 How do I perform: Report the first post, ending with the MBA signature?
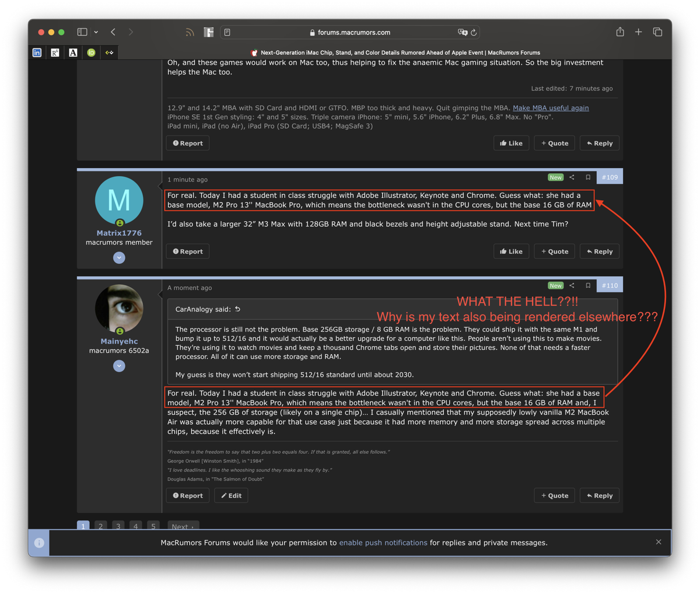point(188,143)
